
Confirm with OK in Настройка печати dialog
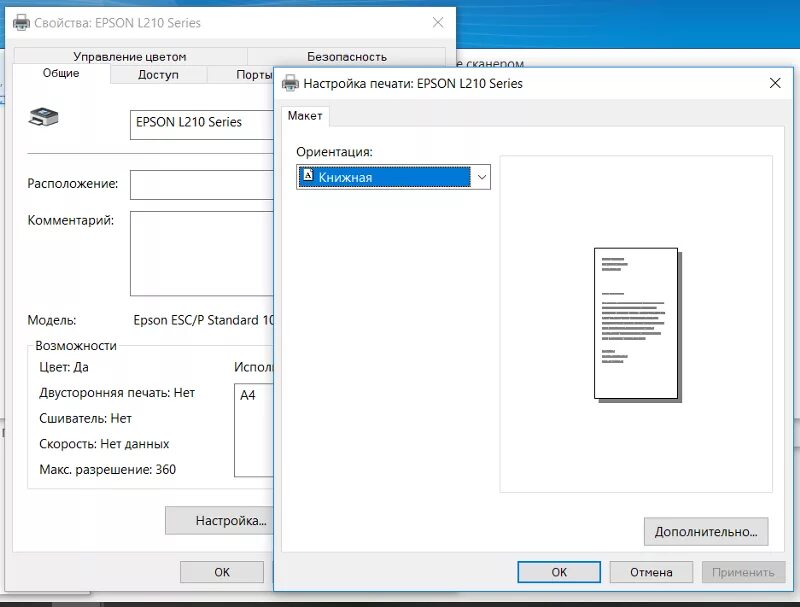click(559, 572)
